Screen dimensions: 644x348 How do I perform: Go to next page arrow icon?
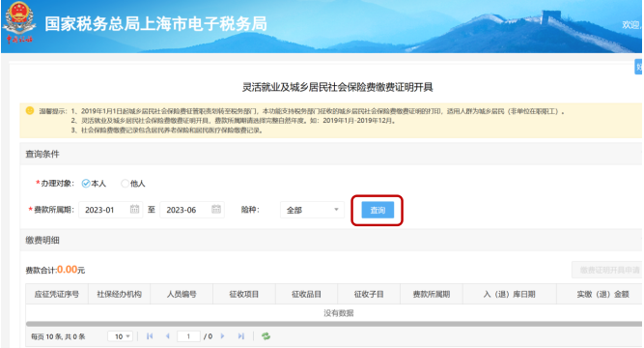(223, 336)
